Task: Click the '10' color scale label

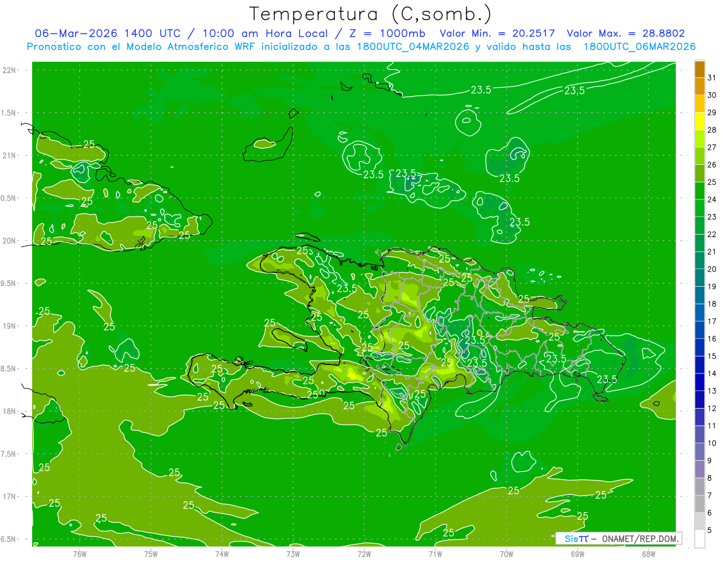Action: pyautogui.click(x=712, y=443)
